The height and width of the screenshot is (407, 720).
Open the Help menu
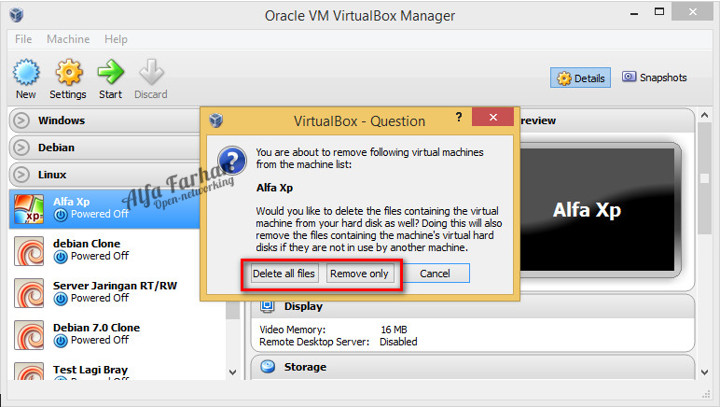tap(116, 39)
